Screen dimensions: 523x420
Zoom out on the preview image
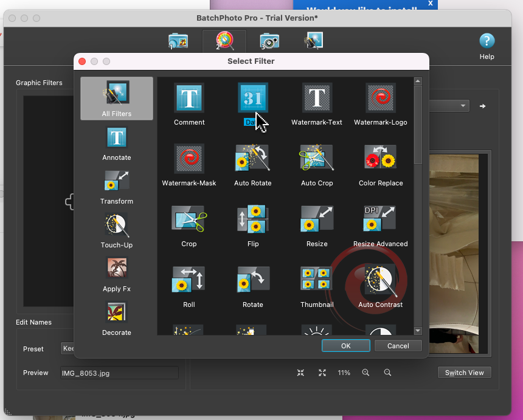tap(387, 373)
